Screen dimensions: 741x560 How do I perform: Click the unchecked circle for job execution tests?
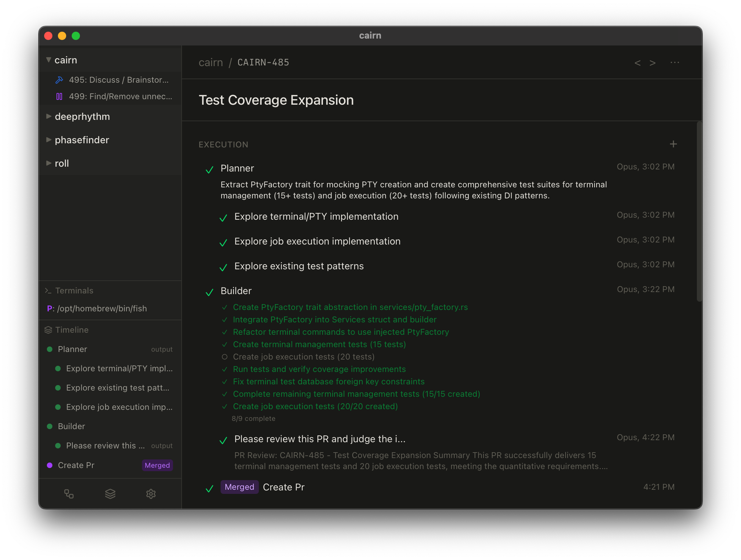225,357
